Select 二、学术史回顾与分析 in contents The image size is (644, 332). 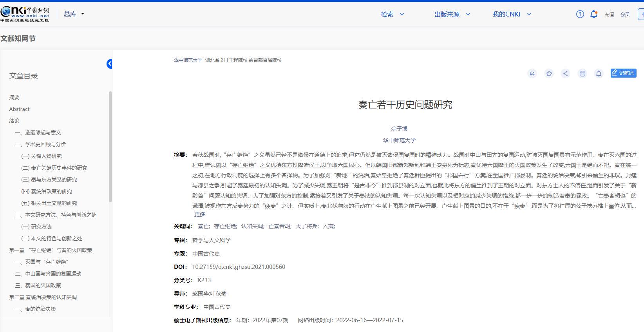point(41,144)
